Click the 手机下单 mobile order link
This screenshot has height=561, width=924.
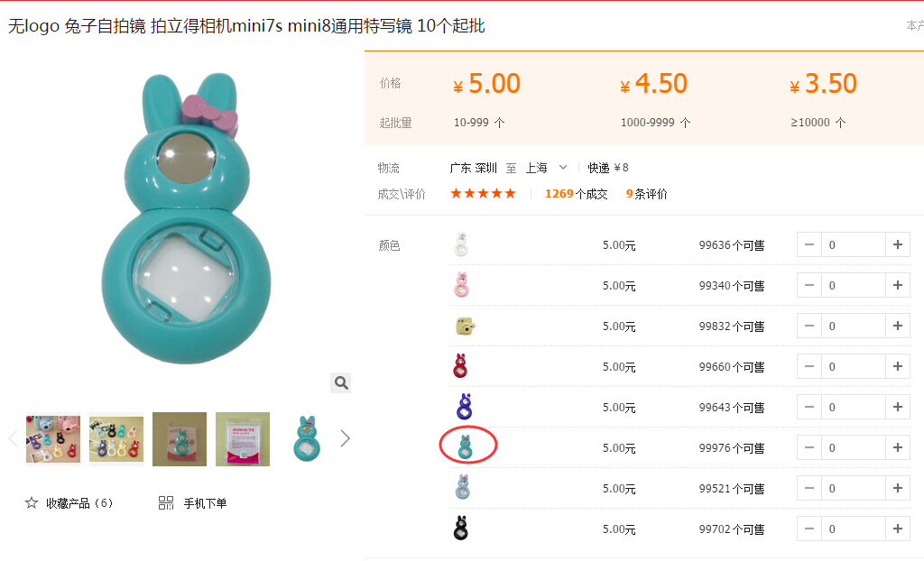[205, 503]
